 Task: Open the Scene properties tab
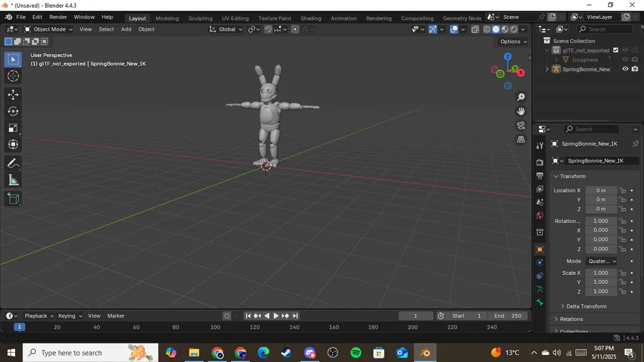click(x=540, y=202)
